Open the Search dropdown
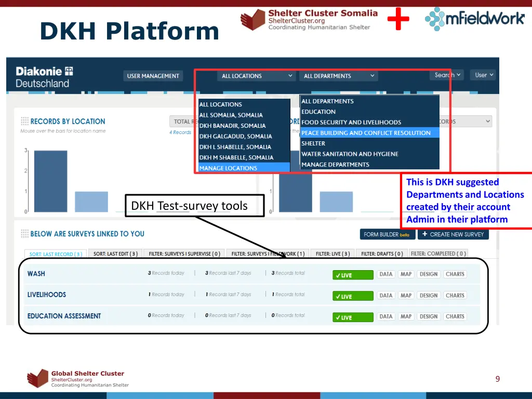 447,75
